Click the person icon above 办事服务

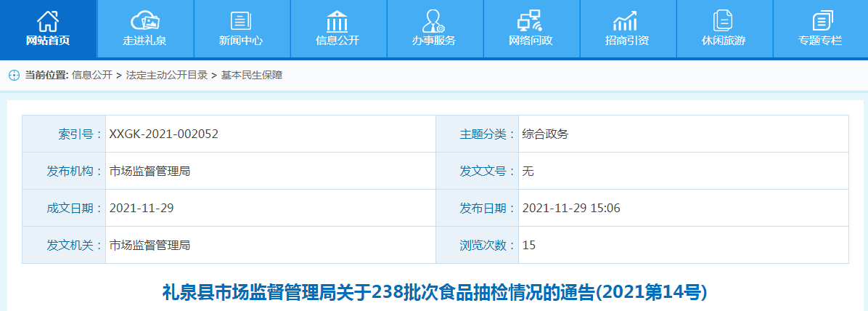point(433,21)
